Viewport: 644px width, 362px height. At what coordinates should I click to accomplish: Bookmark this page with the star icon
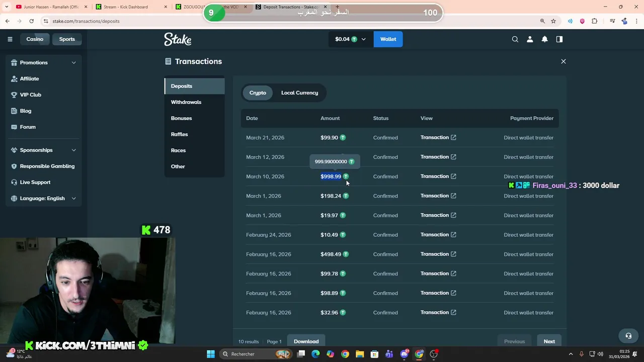(x=553, y=21)
